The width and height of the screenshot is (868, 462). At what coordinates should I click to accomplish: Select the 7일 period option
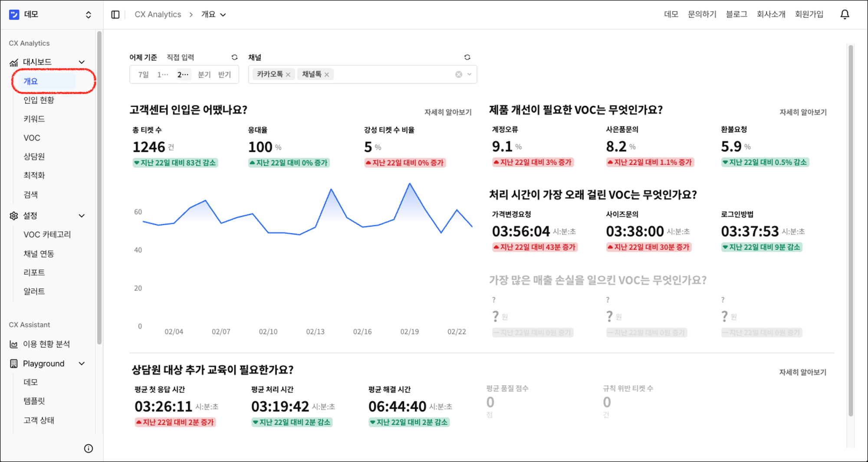tap(141, 74)
